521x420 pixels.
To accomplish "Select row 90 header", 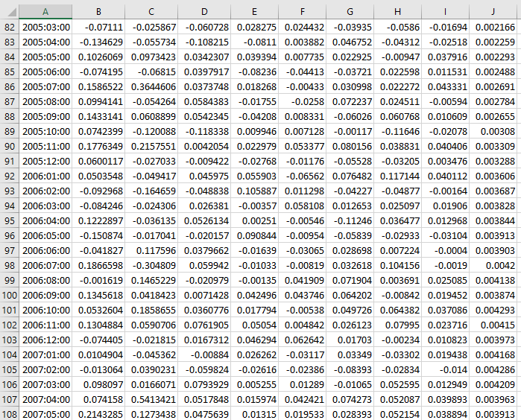I will click(9, 147).
